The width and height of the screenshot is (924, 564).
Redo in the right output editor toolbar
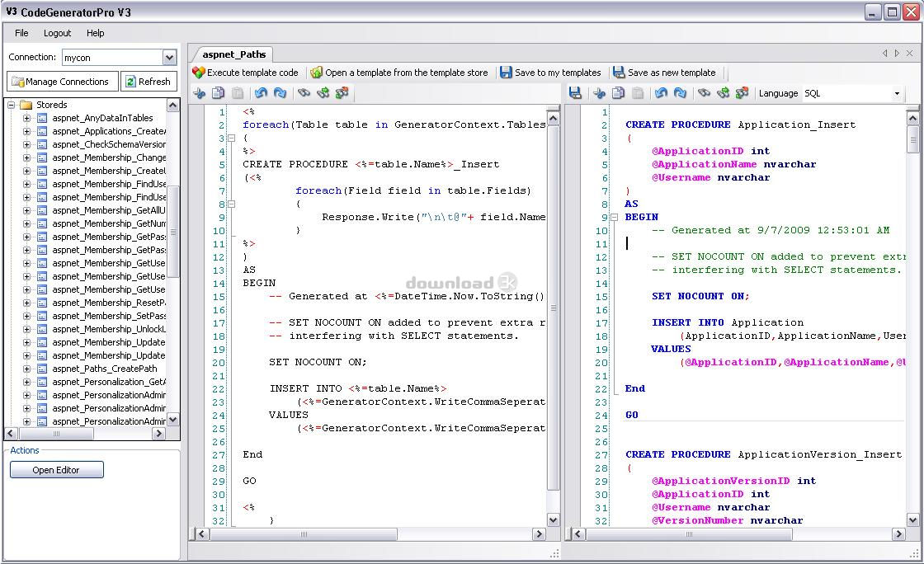[679, 93]
